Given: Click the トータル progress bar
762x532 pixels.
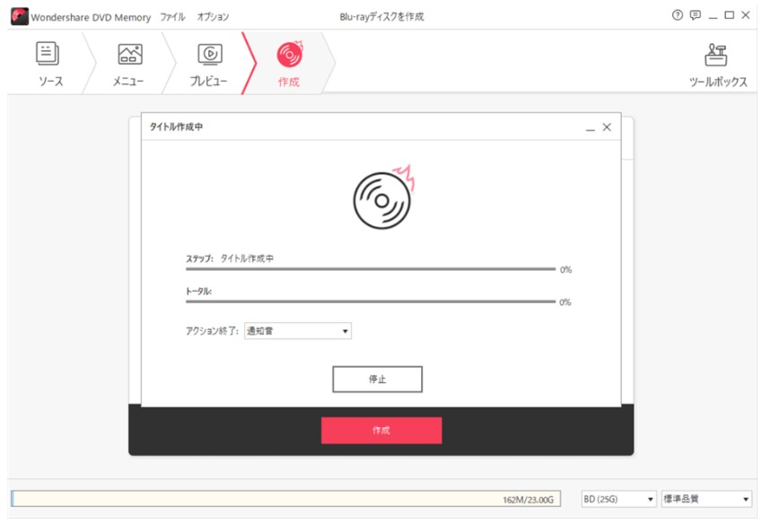Looking at the screenshot, I should pos(371,301).
